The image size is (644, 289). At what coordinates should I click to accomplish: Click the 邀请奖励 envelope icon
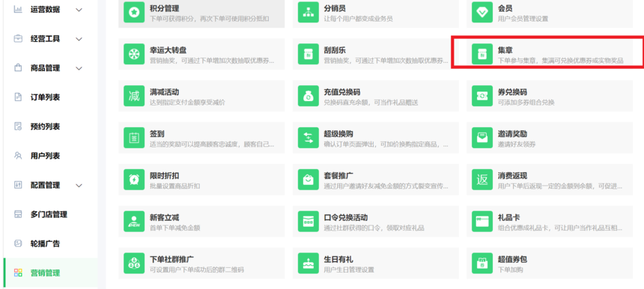point(482,138)
